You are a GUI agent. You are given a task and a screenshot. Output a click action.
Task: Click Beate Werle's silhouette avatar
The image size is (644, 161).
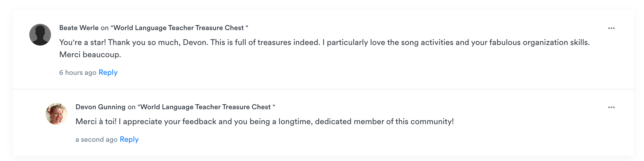click(x=40, y=35)
